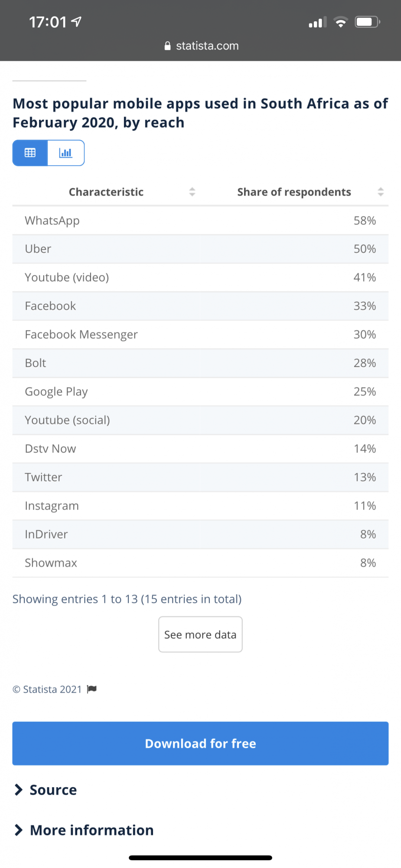Switch to bar chart view icon
The height and width of the screenshot is (868, 401).
[65, 153]
